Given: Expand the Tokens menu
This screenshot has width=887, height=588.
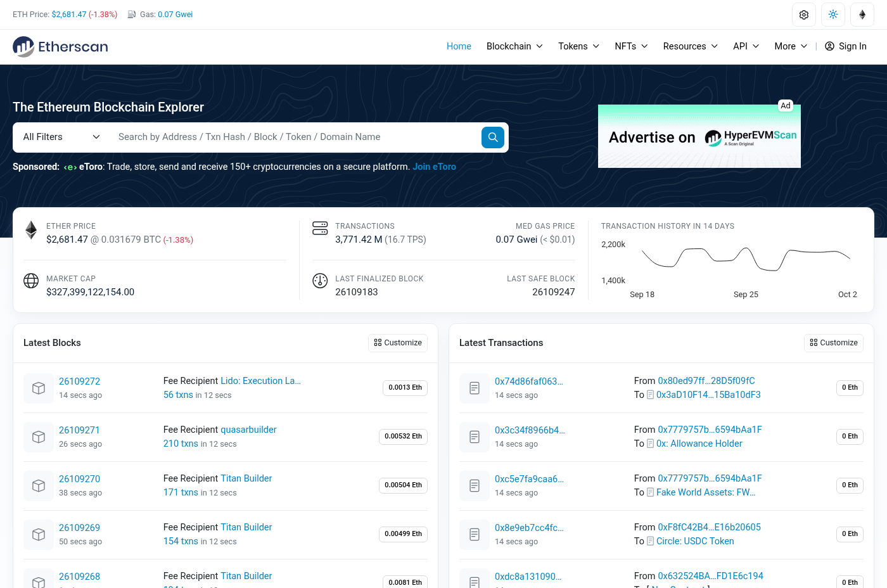Looking at the screenshot, I should 578,46.
